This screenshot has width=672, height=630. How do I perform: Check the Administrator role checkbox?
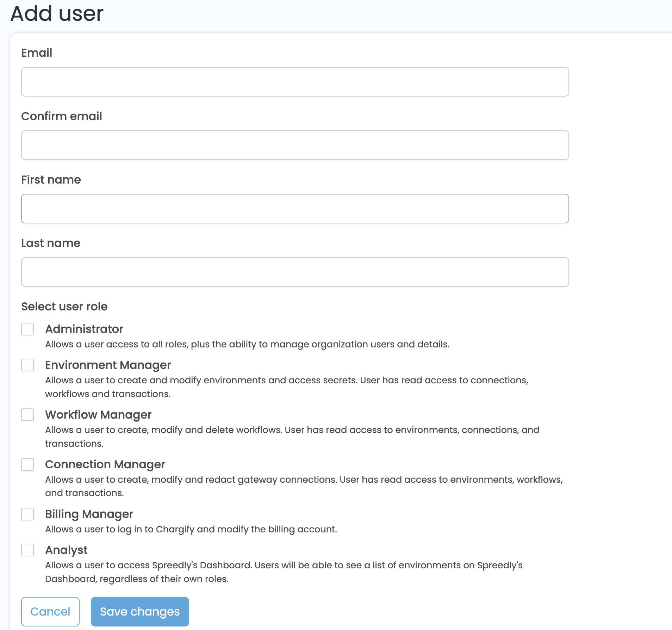pos(27,329)
